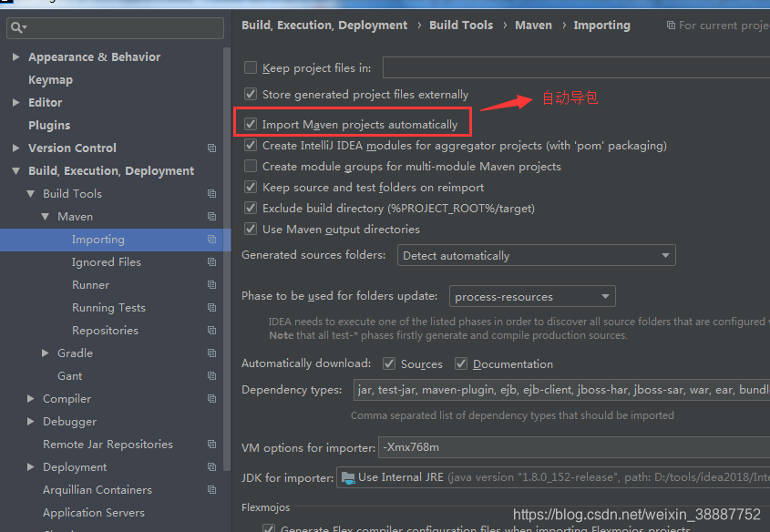Select Runner under Maven
770x532 pixels.
coord(90,284)
